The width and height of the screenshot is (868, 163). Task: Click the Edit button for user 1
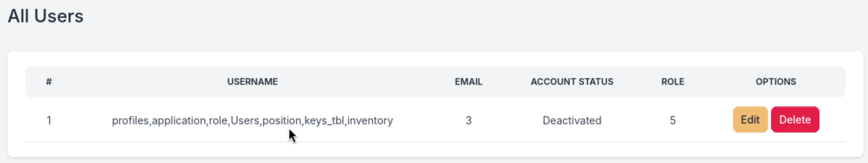tap(750, 120)
